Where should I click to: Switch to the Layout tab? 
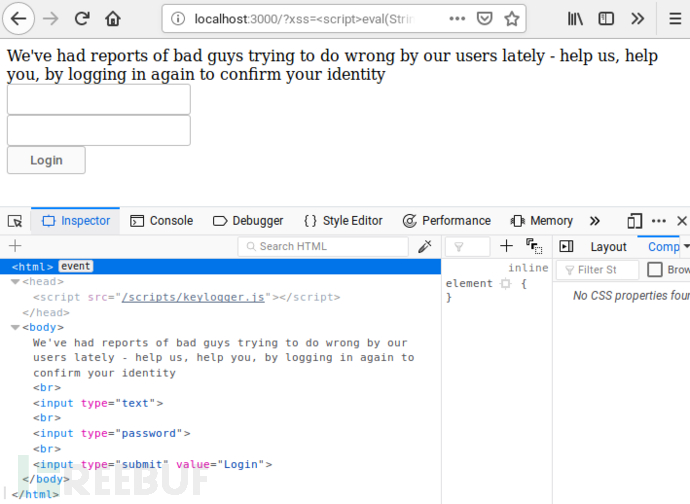coord(608,246)
